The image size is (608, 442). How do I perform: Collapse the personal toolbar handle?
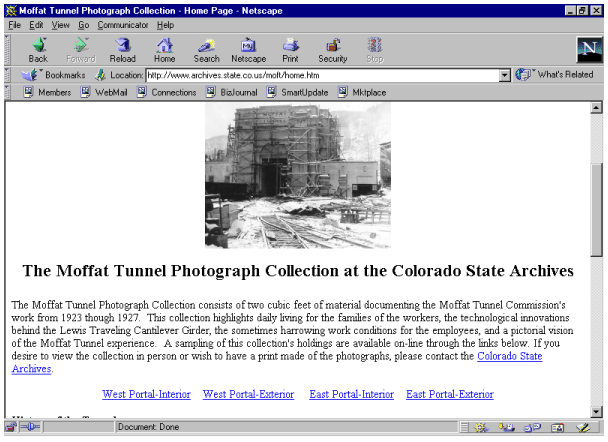(x=7, y=92)
